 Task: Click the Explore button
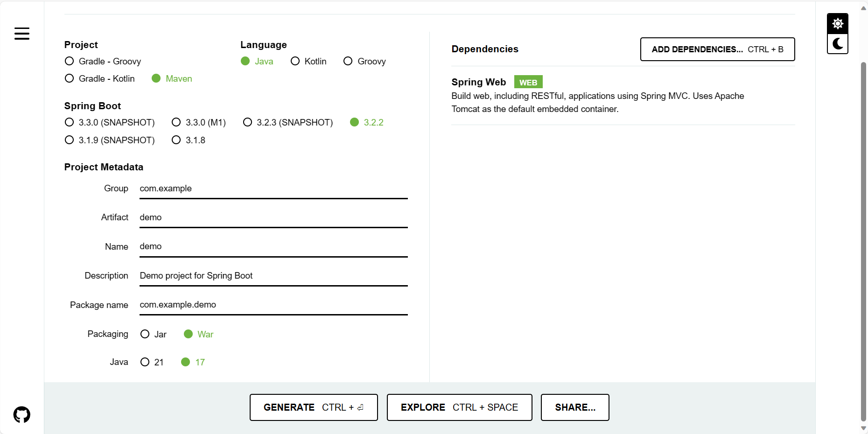point(460,407)
